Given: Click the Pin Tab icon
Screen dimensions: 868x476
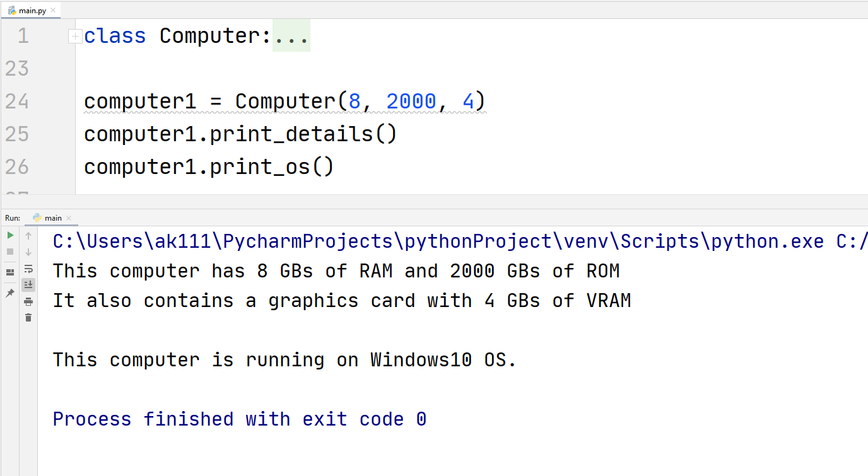Looking at the screenshot, I should [x=10, y=293].
